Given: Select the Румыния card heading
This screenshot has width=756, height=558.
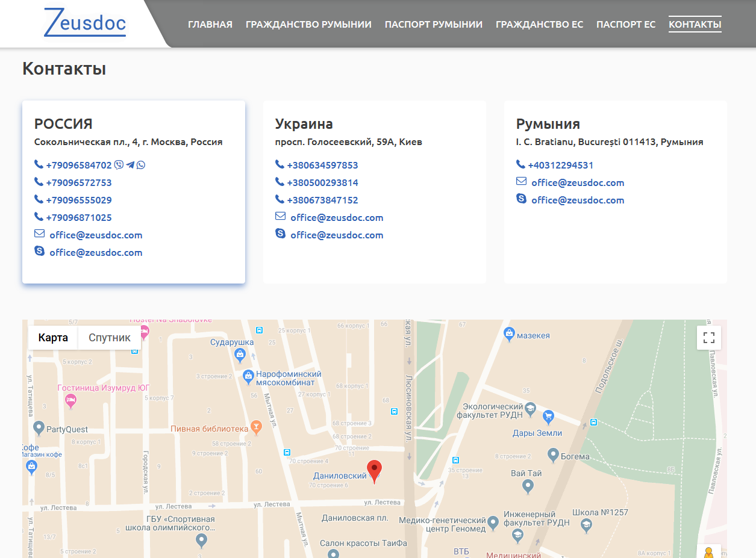Looking at the screenshot, I should [x=548, y=124].
